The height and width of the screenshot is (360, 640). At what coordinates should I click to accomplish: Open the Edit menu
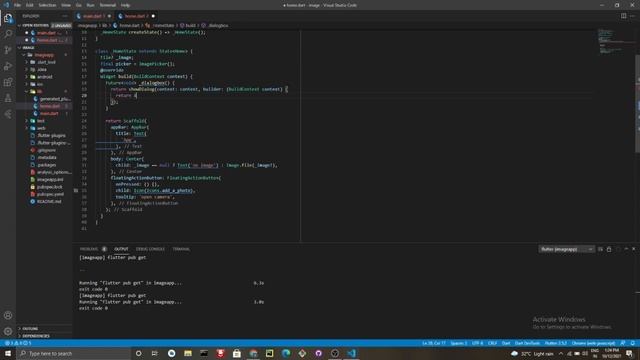tap(30, 5)
